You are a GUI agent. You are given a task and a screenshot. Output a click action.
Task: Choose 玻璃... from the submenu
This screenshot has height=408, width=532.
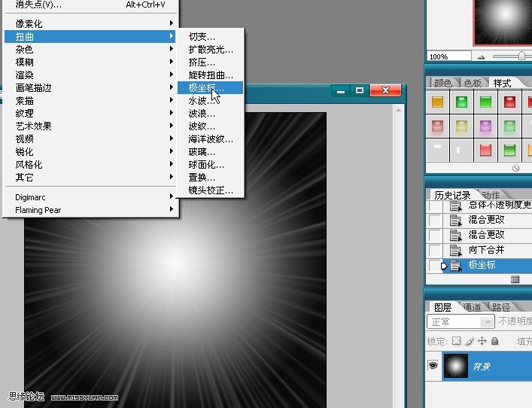(x=211, y=152)
